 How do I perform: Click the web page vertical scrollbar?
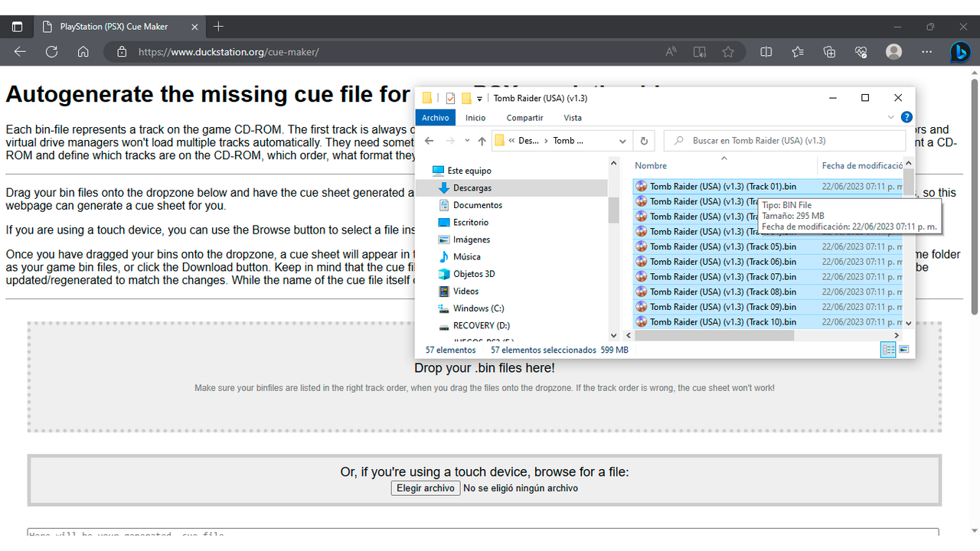click(x=975, y=195)
